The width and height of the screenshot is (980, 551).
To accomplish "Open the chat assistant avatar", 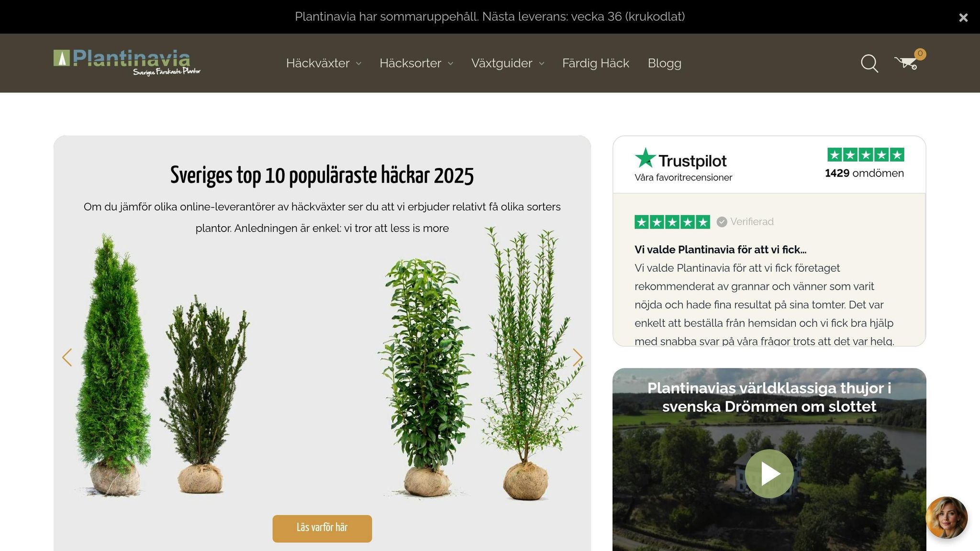I will (946, 518).
